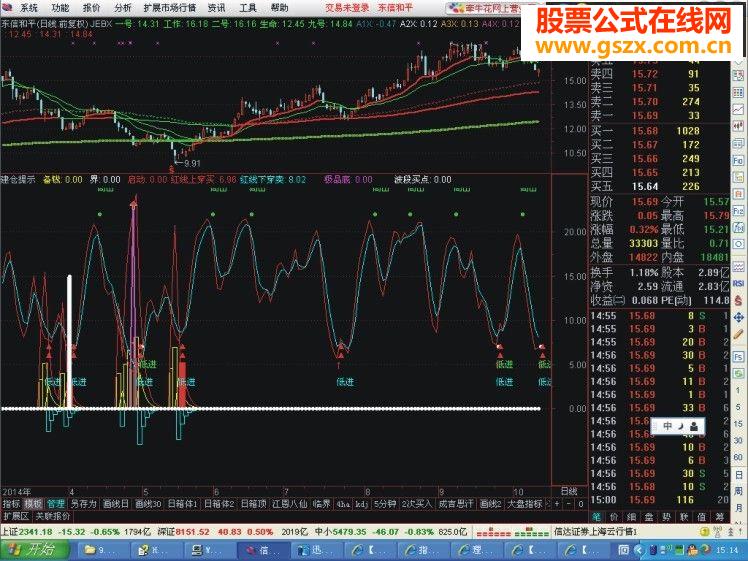
Task: Open the 资讯 menu
Action: tap(216, 8)
